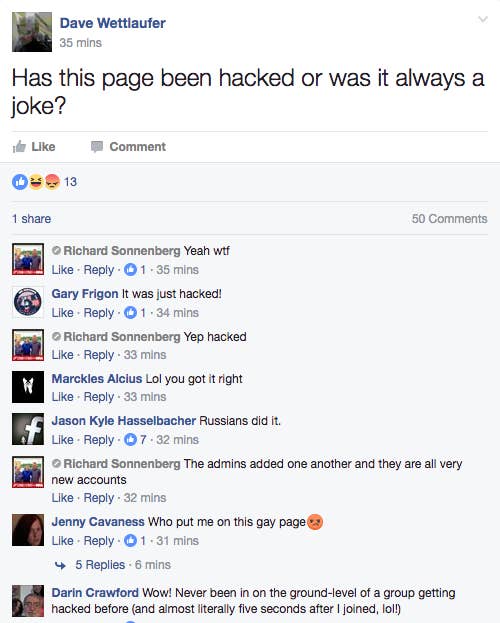Click the Comment speech bubble icon

97,147
